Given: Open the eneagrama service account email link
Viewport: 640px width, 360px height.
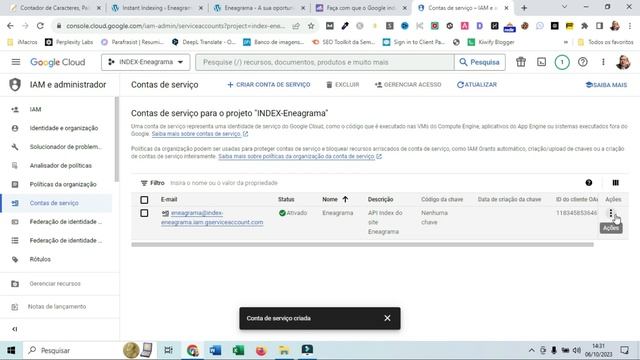Looking at the screenshot, I should (212, 218).
